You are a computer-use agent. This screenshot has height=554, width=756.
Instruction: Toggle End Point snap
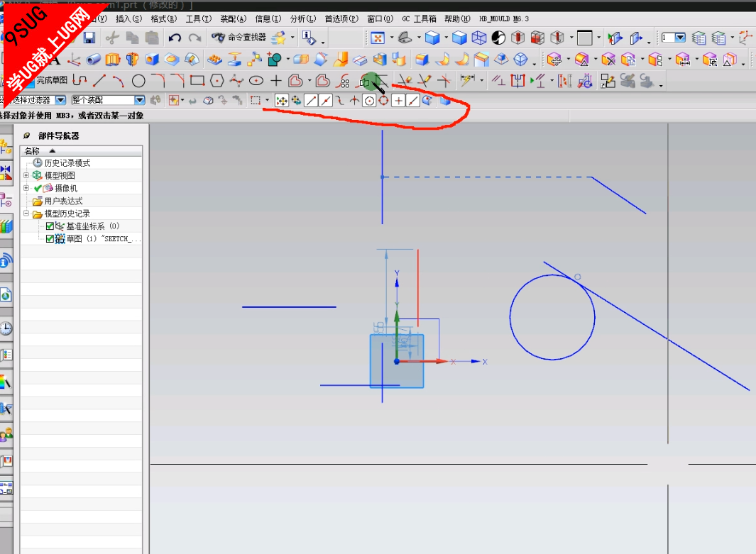coord(311,100)
